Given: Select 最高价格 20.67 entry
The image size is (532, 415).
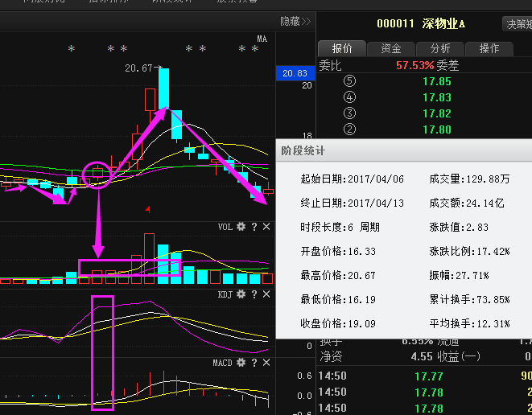Looking at the screenshot, I should click(338, 275).
